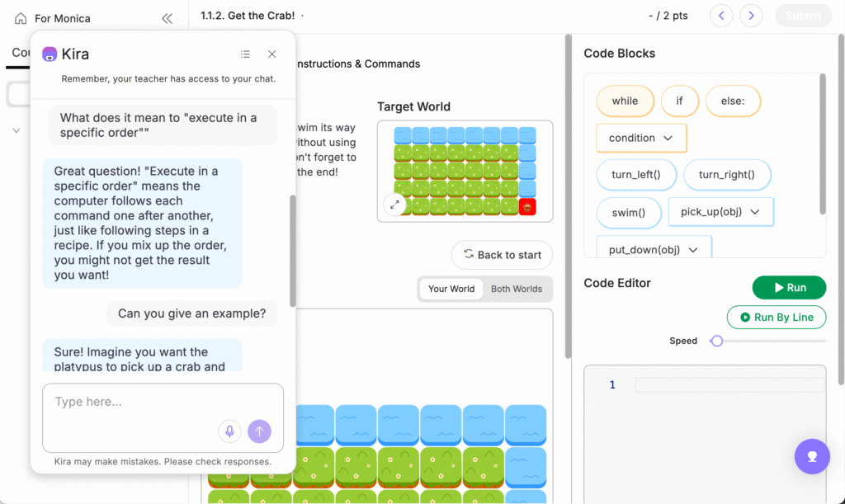Viewport: 845px width, 504px height.
Task: Adjust the Speed slider handle
Action: click(x=717, y=341)
